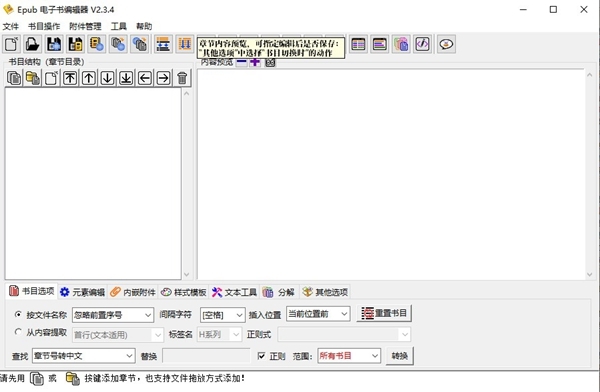Screen dimensions: 600x392
Task: Click the content preview scrollbar up arrow
Action: point(589,75)
